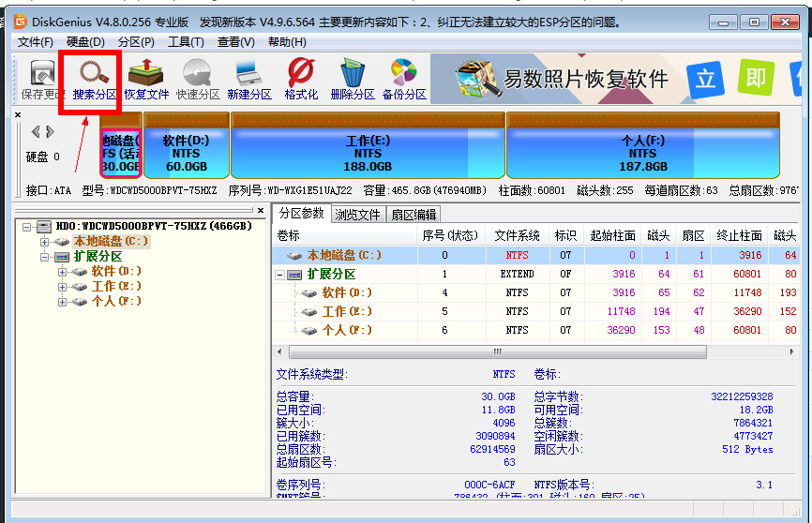Select 扩展分区 in the left tree
This screenshot has width=812, height=523.
click(98, 256)
